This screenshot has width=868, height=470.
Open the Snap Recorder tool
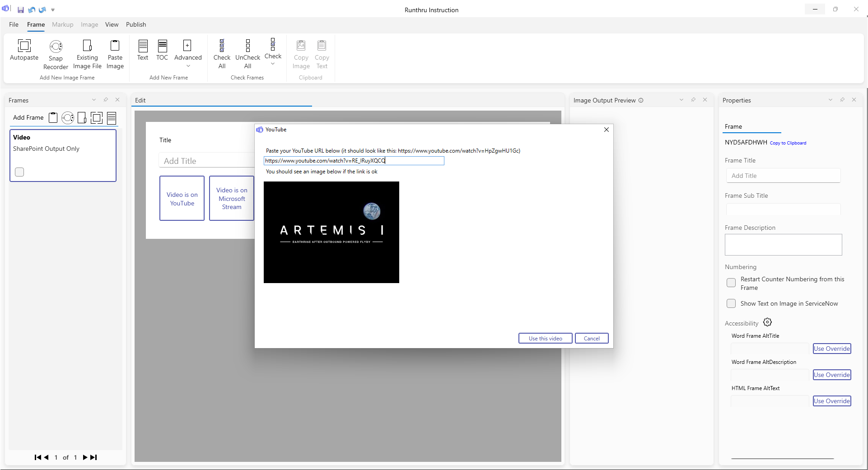(x=56, y=47)
